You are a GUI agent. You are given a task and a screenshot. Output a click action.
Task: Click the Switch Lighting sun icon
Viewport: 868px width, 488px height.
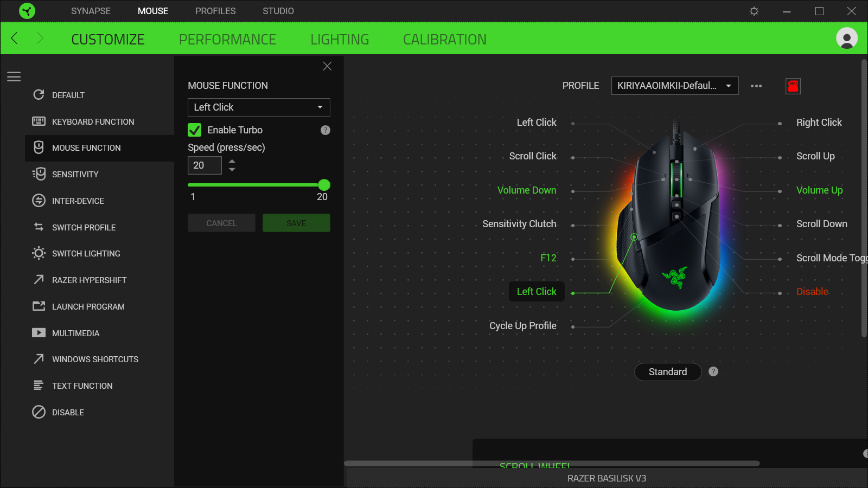39,253
